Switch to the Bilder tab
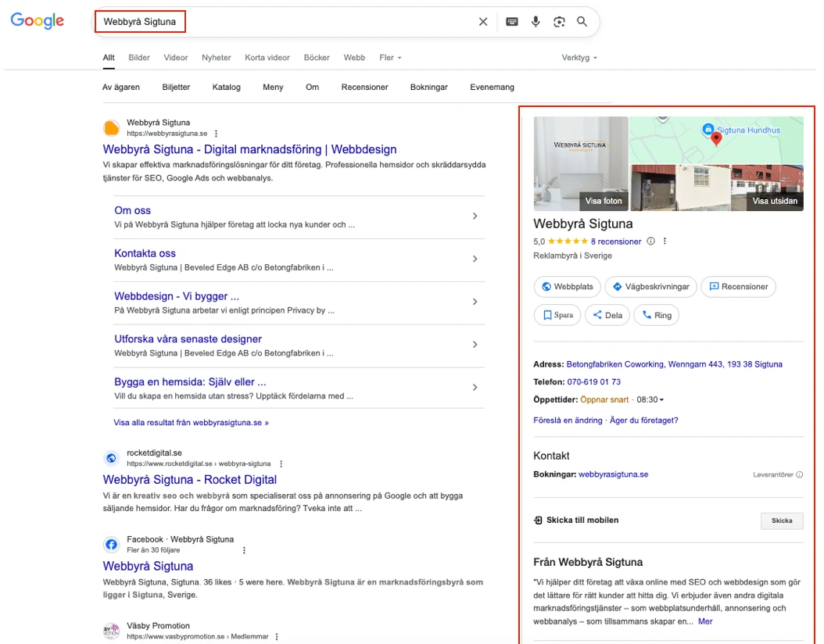 click(138, 58)
